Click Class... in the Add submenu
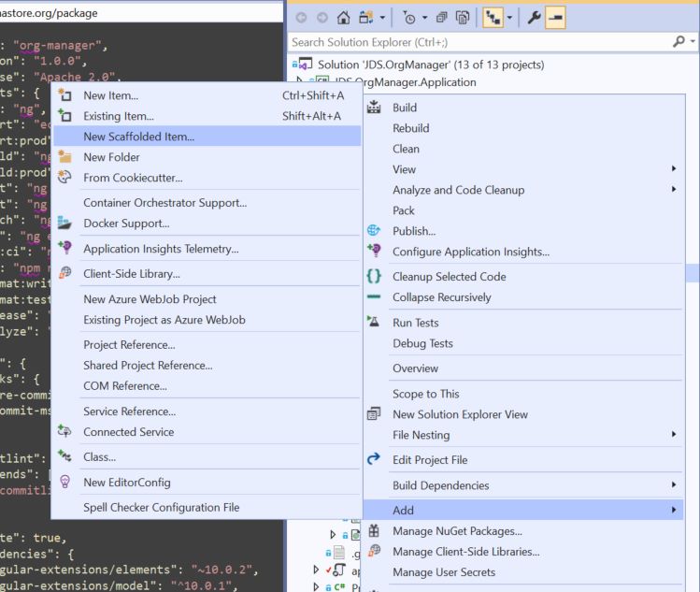700x592 pixels. (207, 457)
